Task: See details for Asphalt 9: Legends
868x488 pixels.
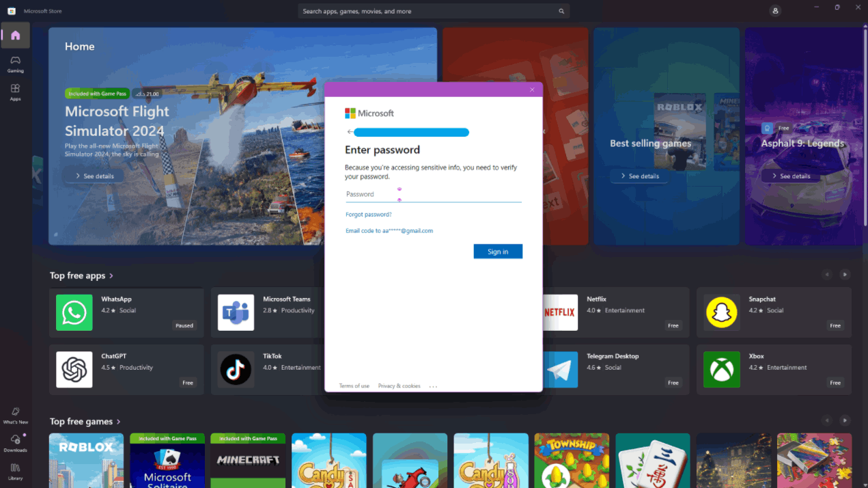Action: pyautogui.click(x=791, y=176)
